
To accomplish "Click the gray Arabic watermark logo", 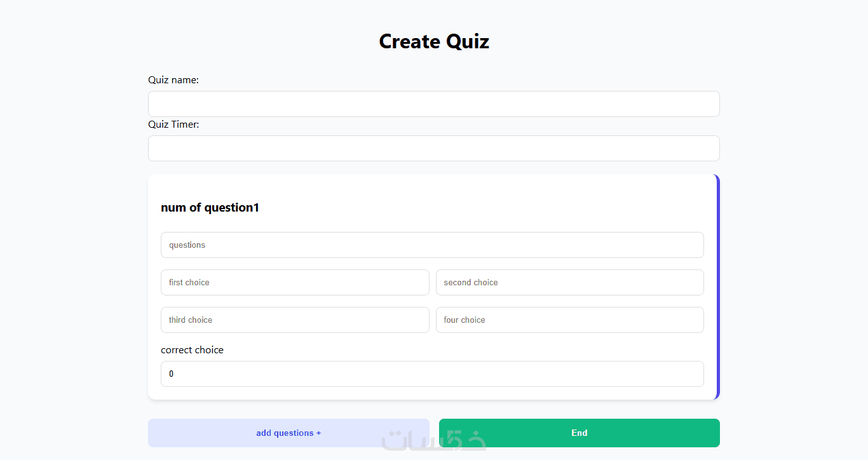I will click(434, 440).
